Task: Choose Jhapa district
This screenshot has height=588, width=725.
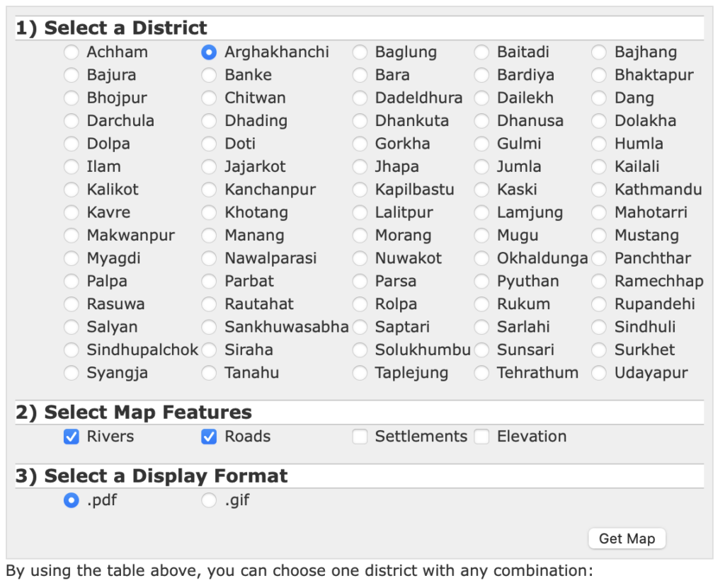Action: [x=360, y=166]
